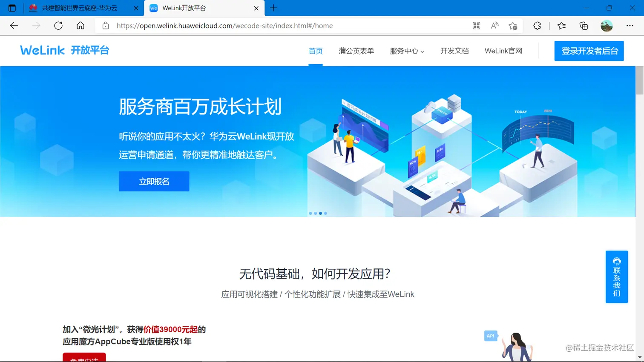Open the apps grid icon in address bar
Image resolution: width=644 pixels, height=362 pixels.
[476, 26]
